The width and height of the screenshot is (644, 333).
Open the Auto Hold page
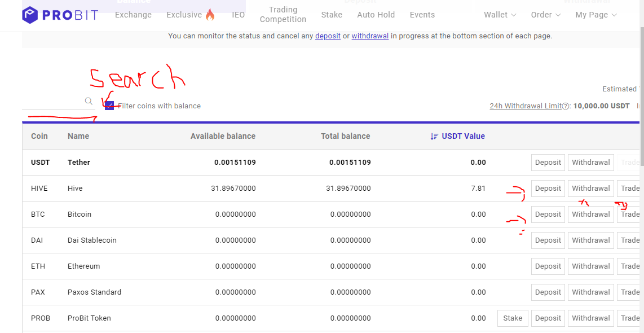click(376, 15)
